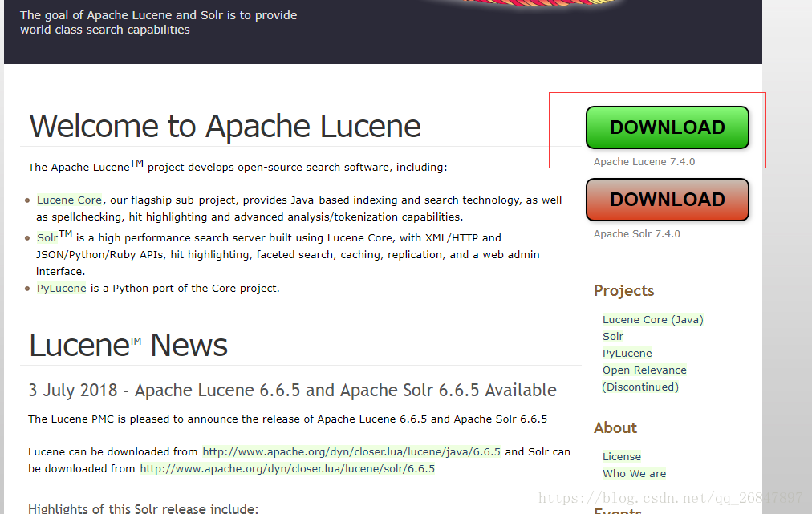Open the Lucene Core link in intro list
This screenshot has height=514, width=812.
(69, 200)
